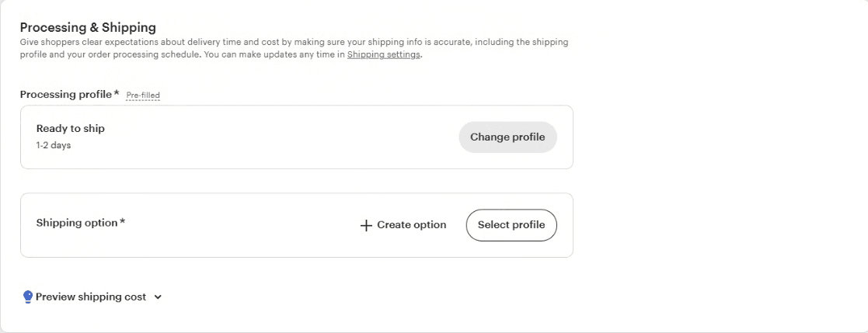Click the Processing profile field label
The image size is (868, 333).
tap(66, 94)
